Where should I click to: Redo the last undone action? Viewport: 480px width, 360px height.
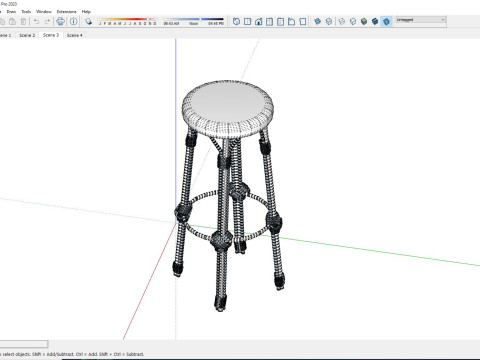click(47, 22)
